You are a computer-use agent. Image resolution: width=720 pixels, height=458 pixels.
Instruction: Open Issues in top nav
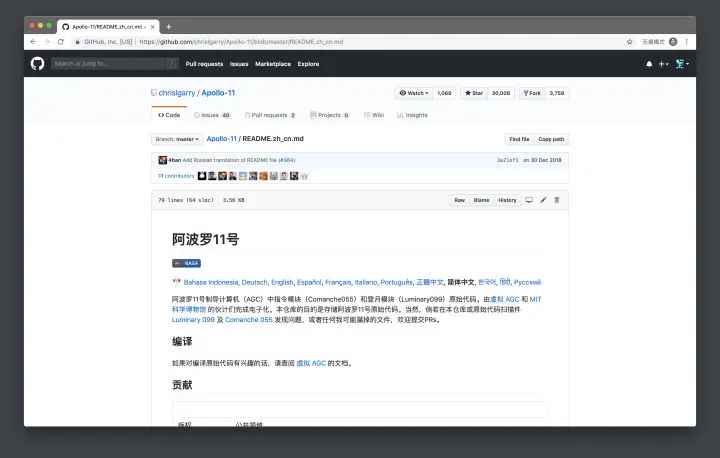239,64
